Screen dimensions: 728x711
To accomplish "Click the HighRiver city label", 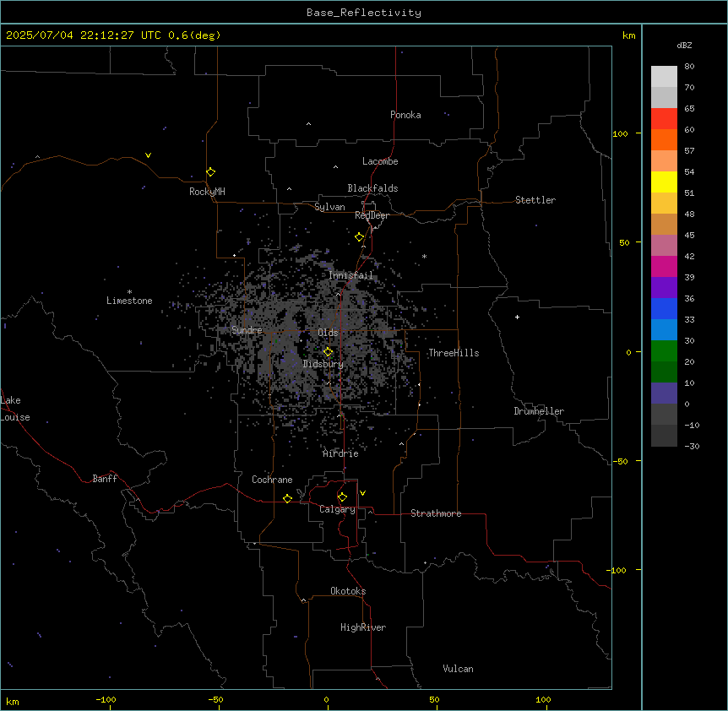I will tap(363, 627).
